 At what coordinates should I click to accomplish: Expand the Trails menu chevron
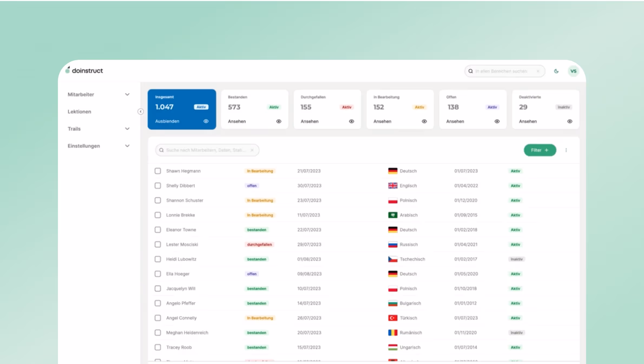point(127,129)
